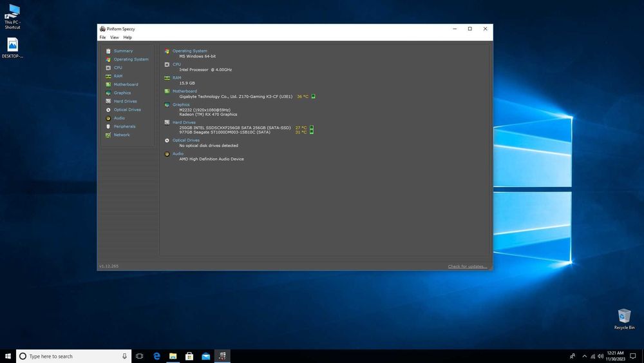Viewport: 644px width, 363px height.
Task: Click the Graphics sidebar monitor icon
Action: click(108, 93)
